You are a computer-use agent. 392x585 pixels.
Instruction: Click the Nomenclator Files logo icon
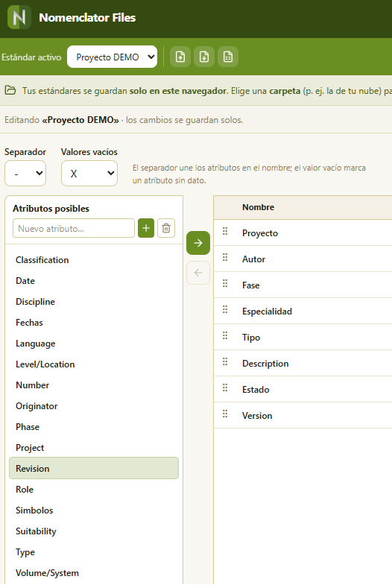pos(19,17)
